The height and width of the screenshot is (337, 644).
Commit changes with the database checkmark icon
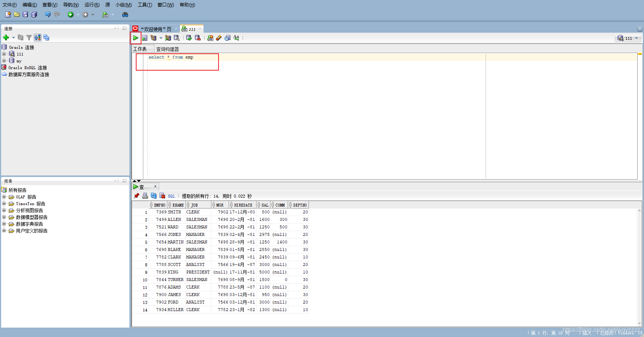189,38
